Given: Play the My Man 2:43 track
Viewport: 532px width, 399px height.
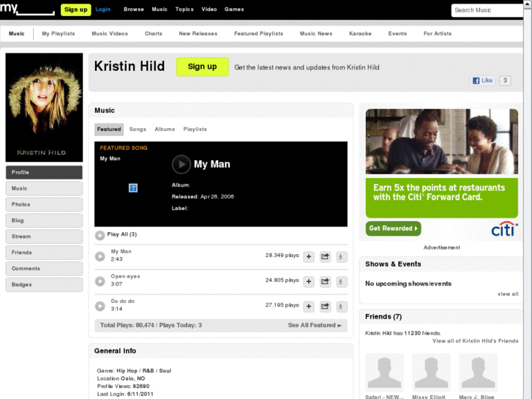Looking at the screenshot, I should pyautogui.click(x=100, y=256).
